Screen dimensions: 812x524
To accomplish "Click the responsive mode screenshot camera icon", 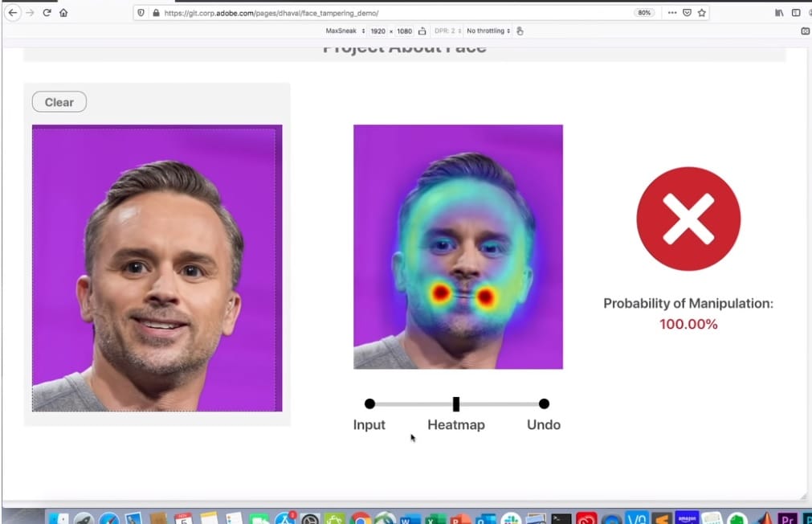I will [x=806, y=31].
